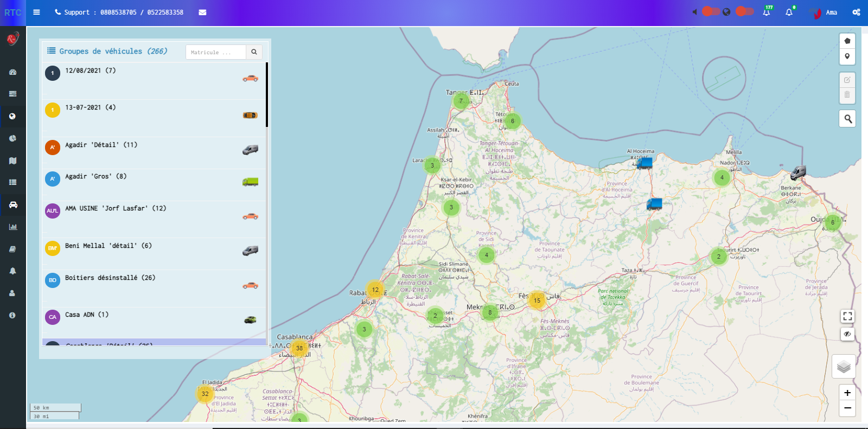Click the grey van marker near Berkane
Viewport: 868px width, 429px height.
pos(798,173)
